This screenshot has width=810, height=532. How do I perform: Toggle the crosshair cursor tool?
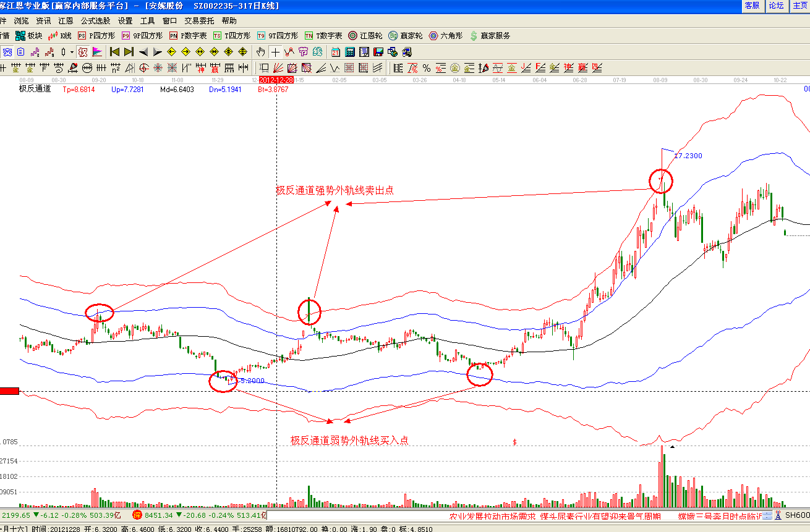click(x=275, y=52)
